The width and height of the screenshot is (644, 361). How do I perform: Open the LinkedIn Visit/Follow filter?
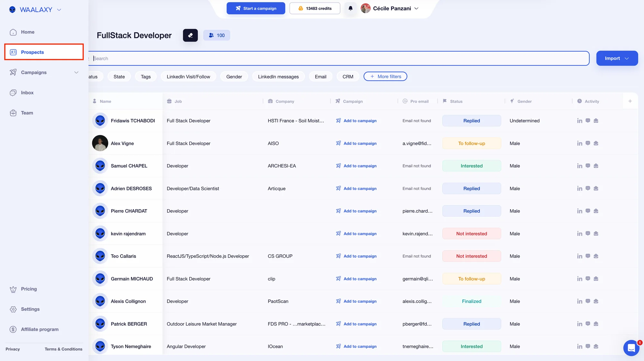pyautogui.click(x=188, y=77)
